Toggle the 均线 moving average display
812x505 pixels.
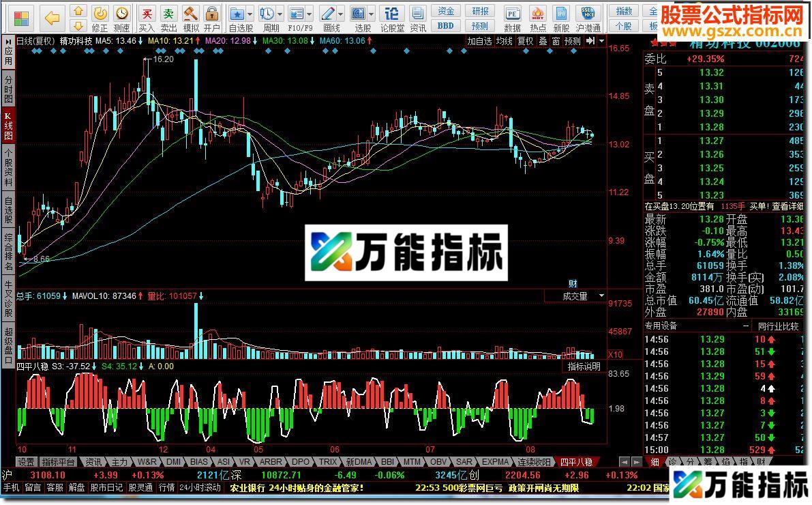pyautogui.click(x=504, y=40)
